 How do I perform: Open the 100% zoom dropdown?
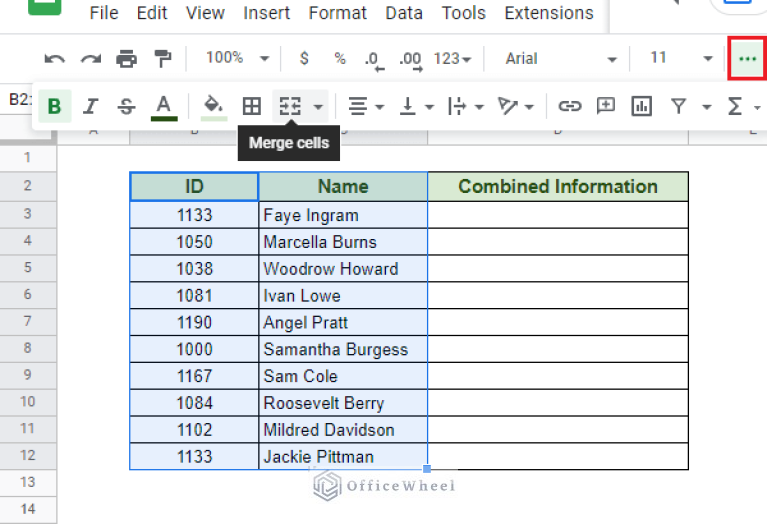click(237, 58)
